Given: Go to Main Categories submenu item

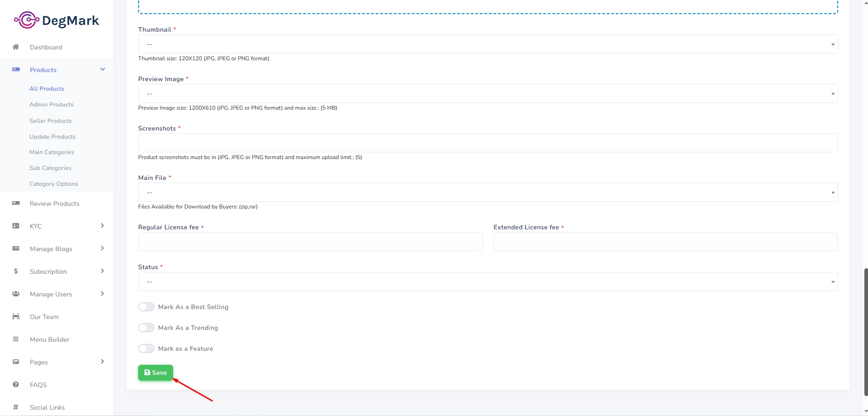Looking at the screenshot, I should [x=52, y=152].
